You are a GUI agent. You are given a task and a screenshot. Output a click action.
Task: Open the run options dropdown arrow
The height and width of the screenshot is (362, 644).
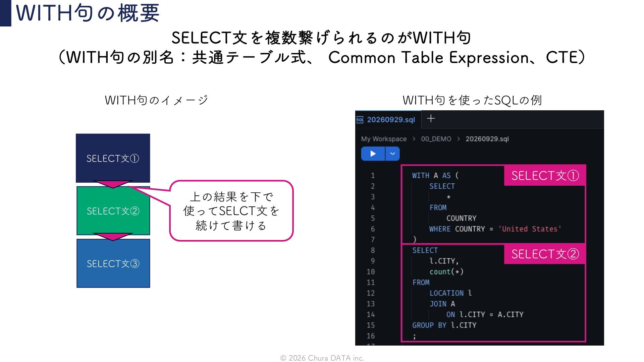[x=392, y=154]
